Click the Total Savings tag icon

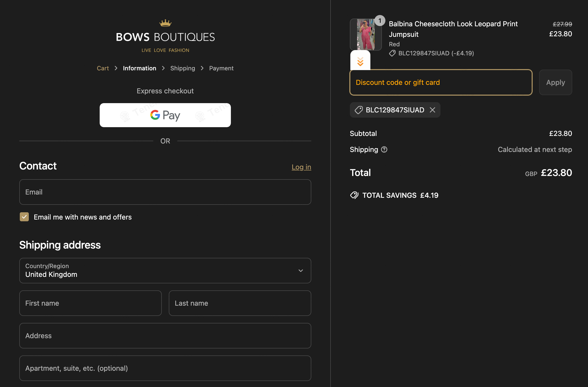coord(354,195)
